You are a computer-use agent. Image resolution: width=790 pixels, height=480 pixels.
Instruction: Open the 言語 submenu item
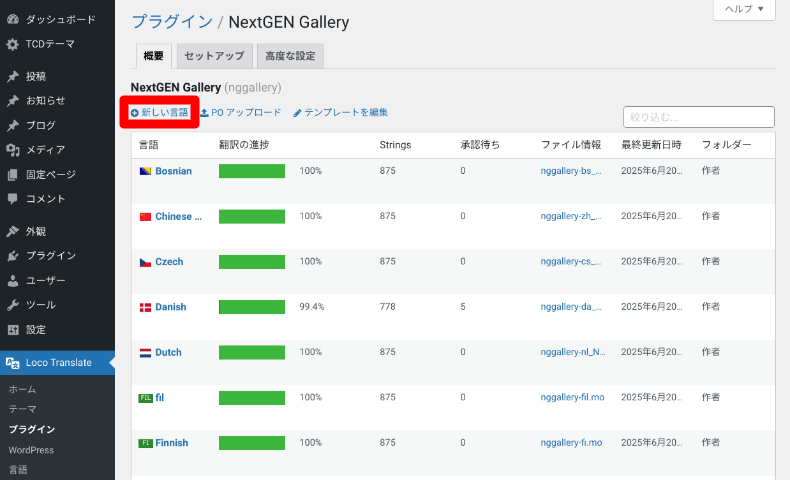click(18, 470)
